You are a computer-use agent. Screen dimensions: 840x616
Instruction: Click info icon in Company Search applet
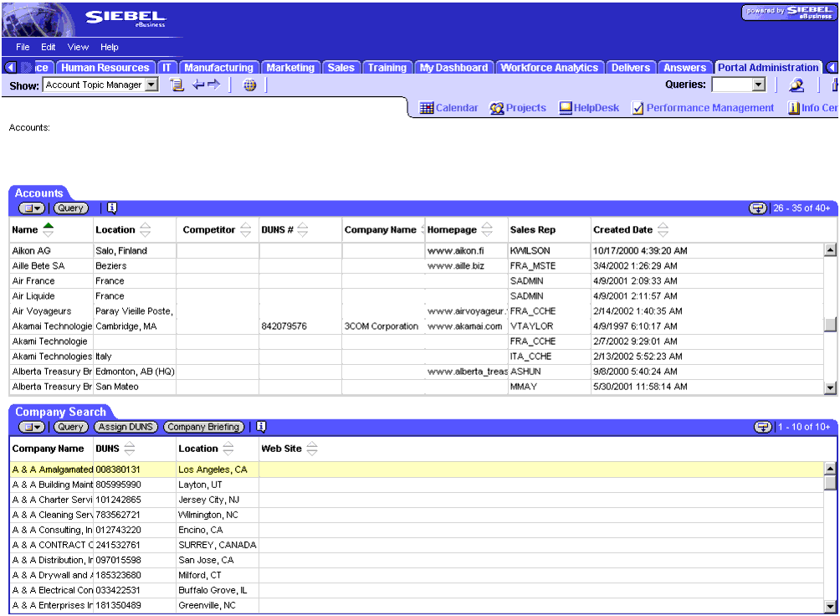pyautogui.click(x=261, y=426)
